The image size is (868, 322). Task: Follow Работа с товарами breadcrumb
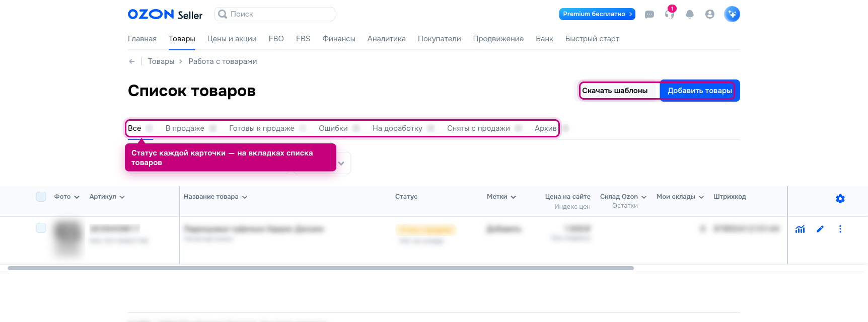tap(223, 61)
